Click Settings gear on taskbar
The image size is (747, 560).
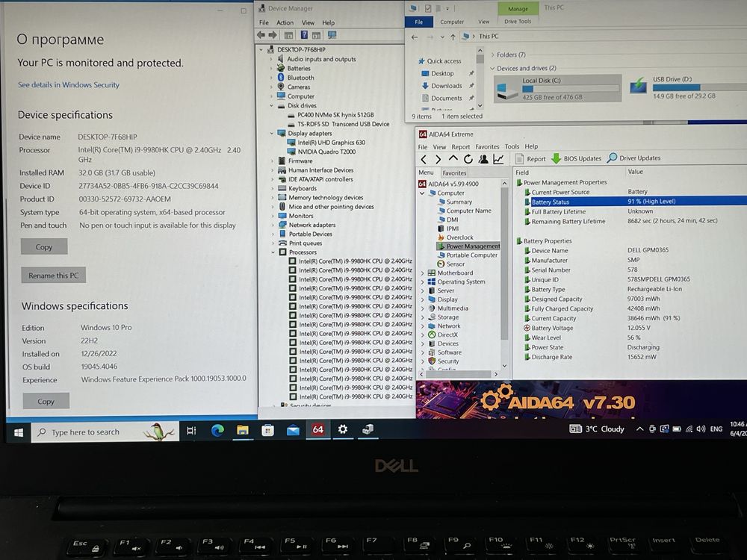[x=343, y=429]
